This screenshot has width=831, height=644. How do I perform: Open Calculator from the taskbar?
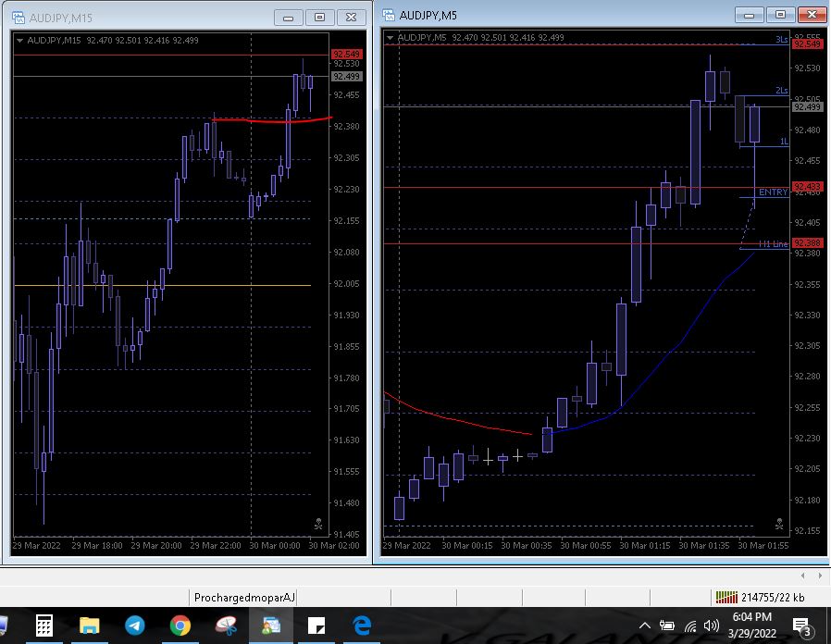[44, 626]
